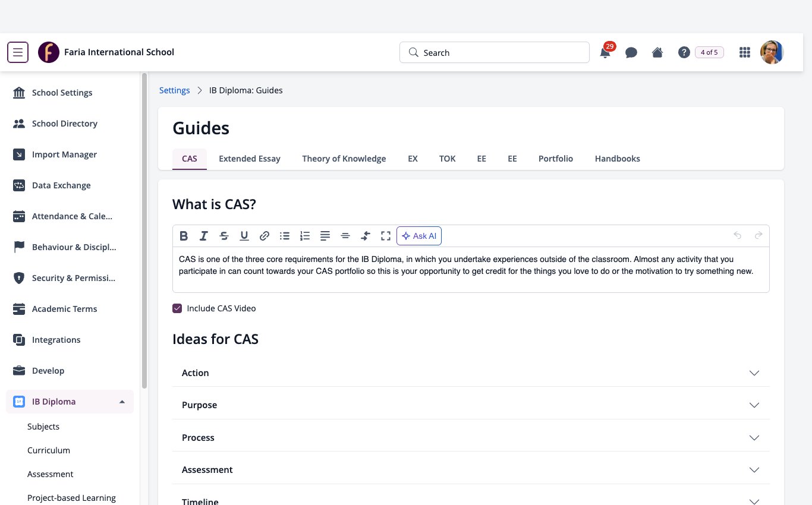The width and height of the screenshot is (812, 505).
Task: Open Academic Terms in the sidebar
Action: [x=70, y=309]
